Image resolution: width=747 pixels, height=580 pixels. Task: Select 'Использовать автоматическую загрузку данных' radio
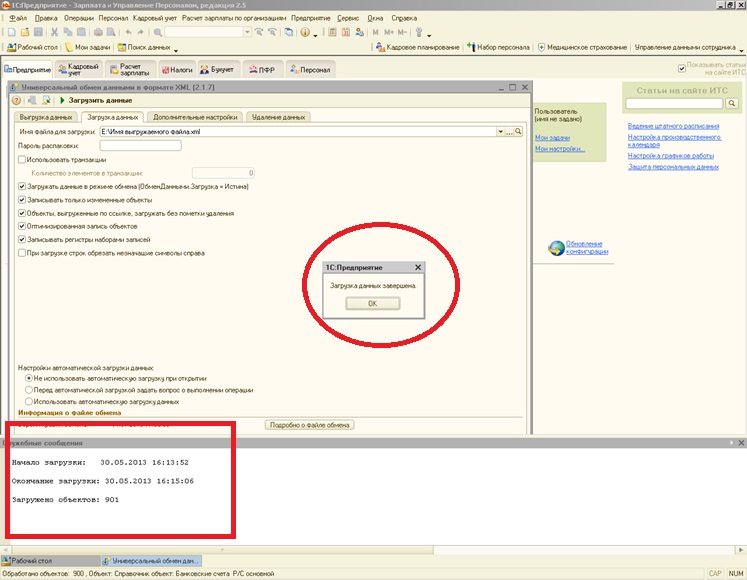29,401
